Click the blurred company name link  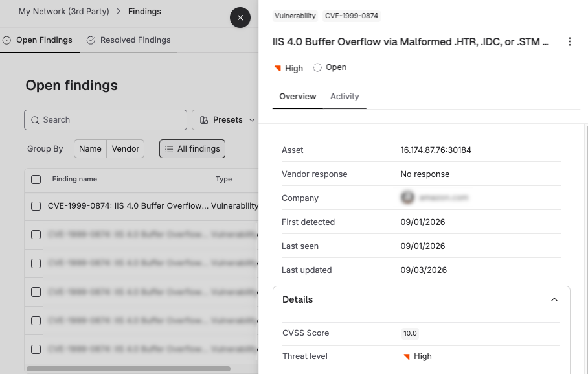444,198
